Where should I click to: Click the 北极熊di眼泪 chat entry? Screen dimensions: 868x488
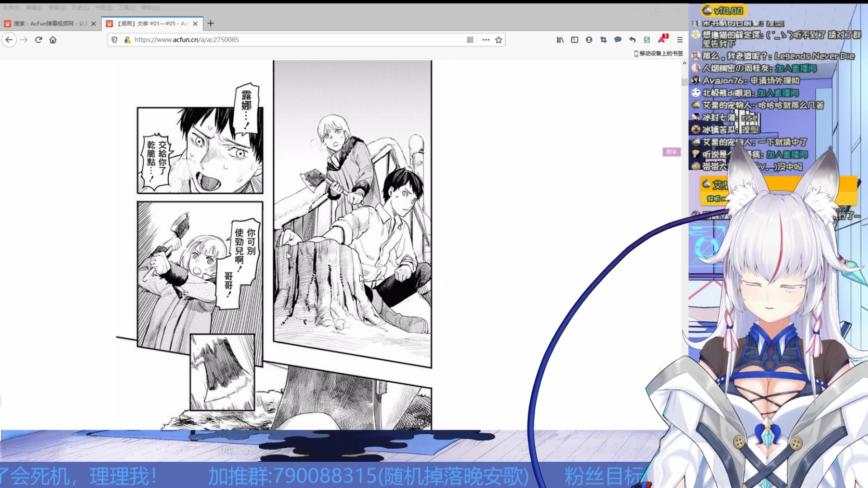pyautogui.click(x=745, y=93)
